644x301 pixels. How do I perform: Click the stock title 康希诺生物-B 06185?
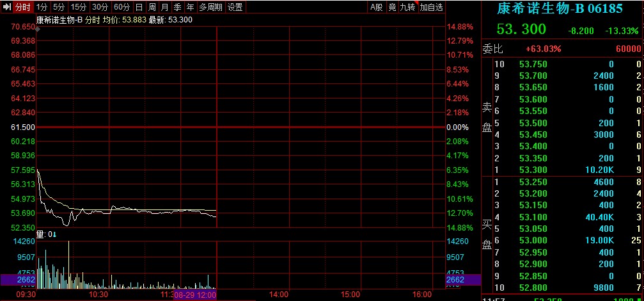click(560, 8)
